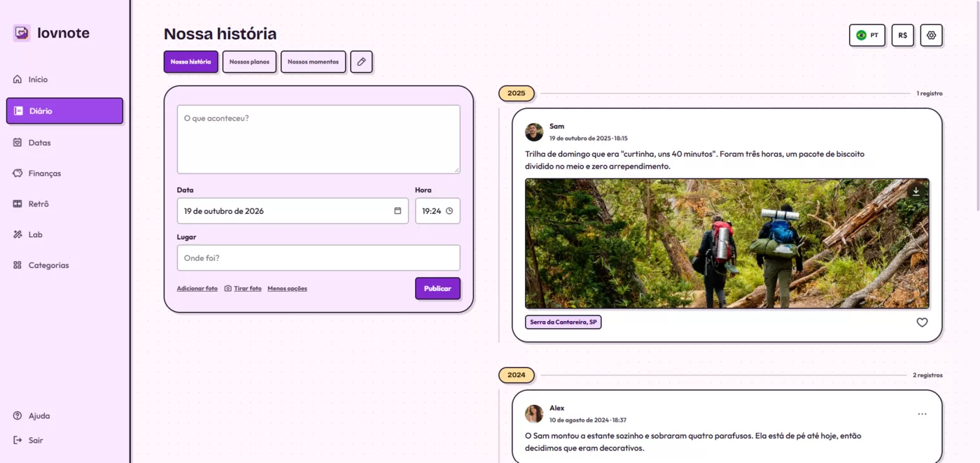Switch to the Nossa história tab
The image size is (980, 463).
click(x=191, y=62)
